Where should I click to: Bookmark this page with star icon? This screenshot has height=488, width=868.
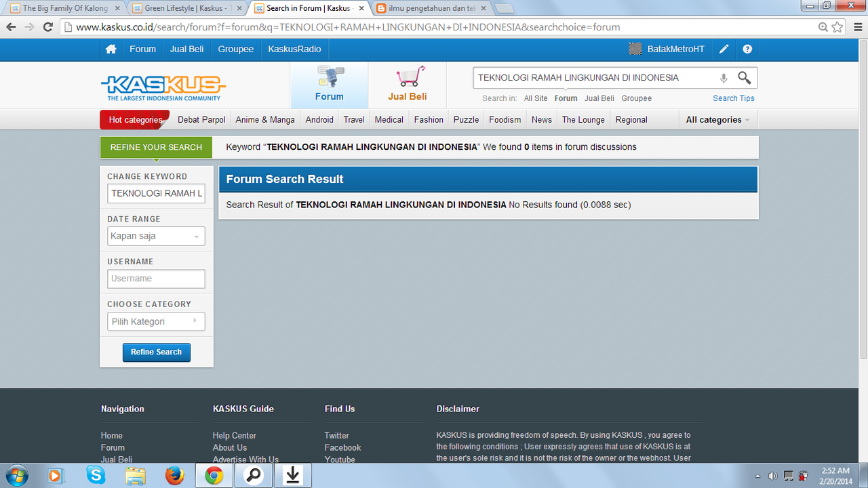coord(837,27)
